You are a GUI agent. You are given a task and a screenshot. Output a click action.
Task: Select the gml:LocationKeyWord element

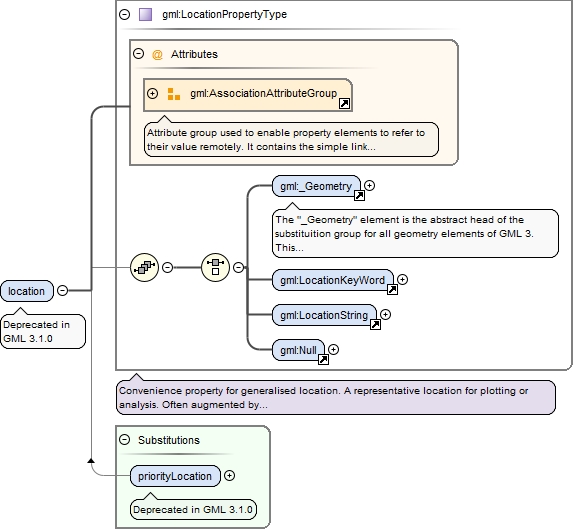click(x=333, y=280)
